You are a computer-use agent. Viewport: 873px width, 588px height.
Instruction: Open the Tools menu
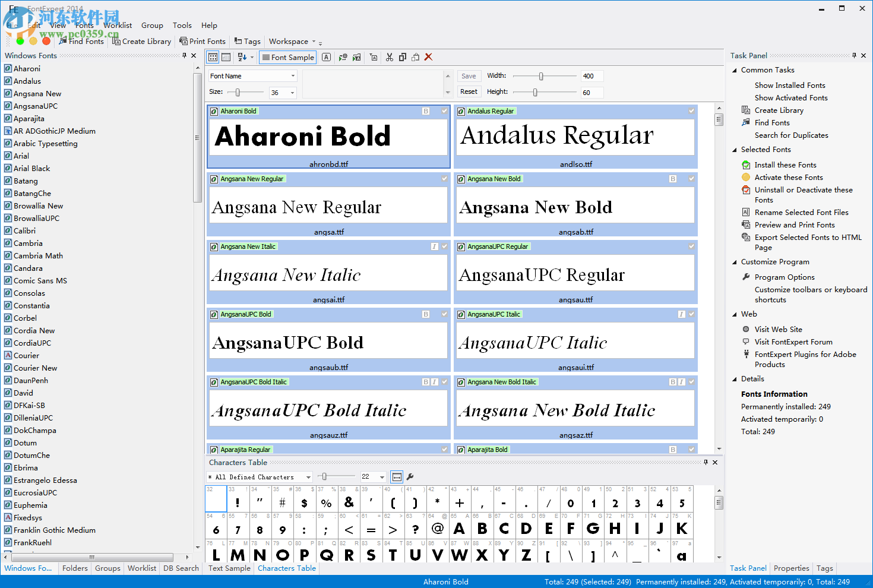182,26
